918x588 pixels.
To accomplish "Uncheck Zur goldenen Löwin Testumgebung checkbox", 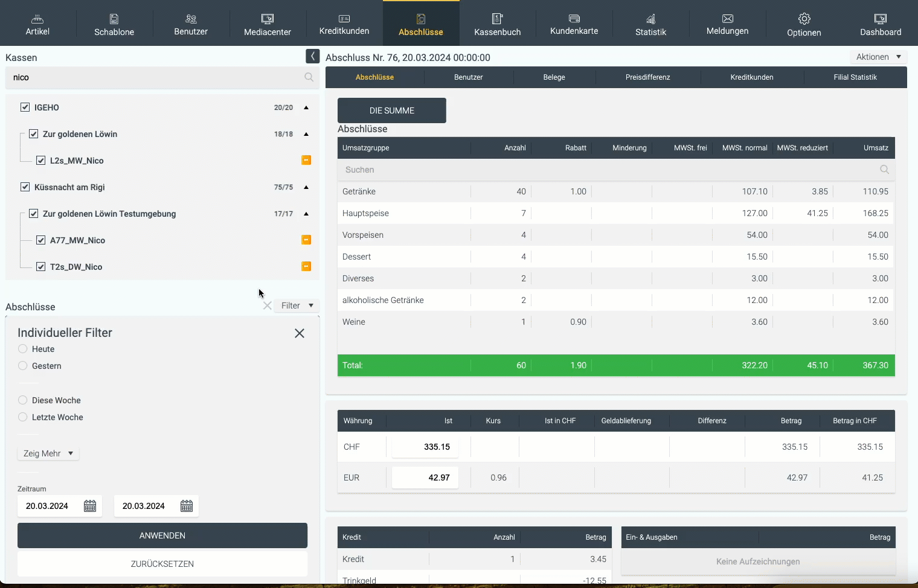I will [34, 213].
